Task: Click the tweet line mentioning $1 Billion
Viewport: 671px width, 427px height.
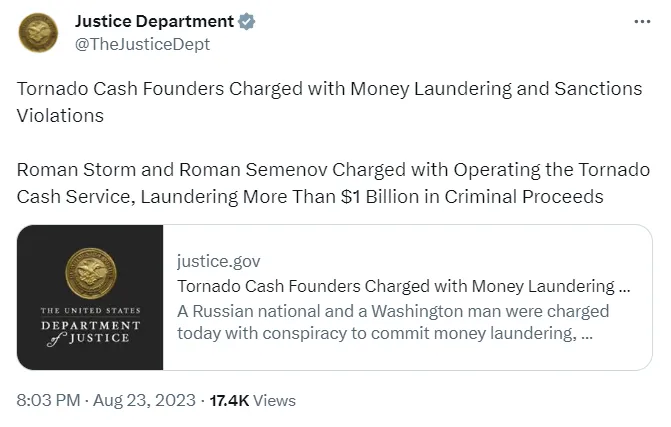Action: [310, 196]
